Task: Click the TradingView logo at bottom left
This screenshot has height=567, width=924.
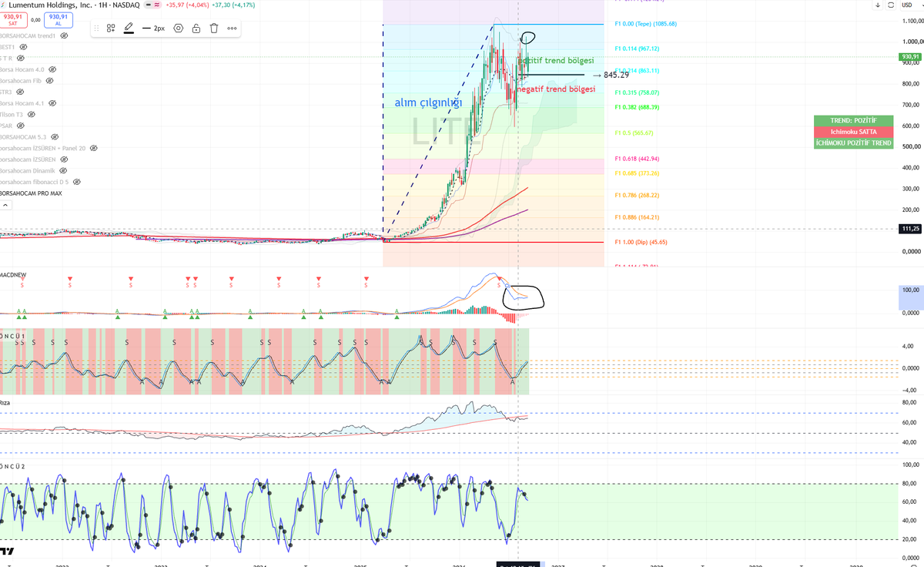Action: click(7, 551)
